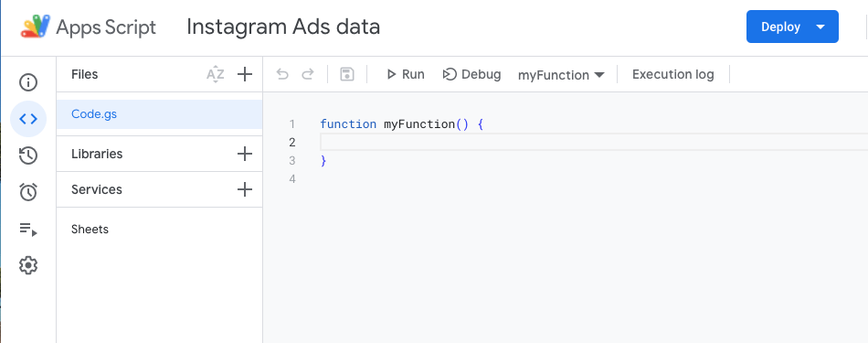Click line number 3 in the gutter
The height and width of the screenshot is (343, 868).
pos(291,161)
